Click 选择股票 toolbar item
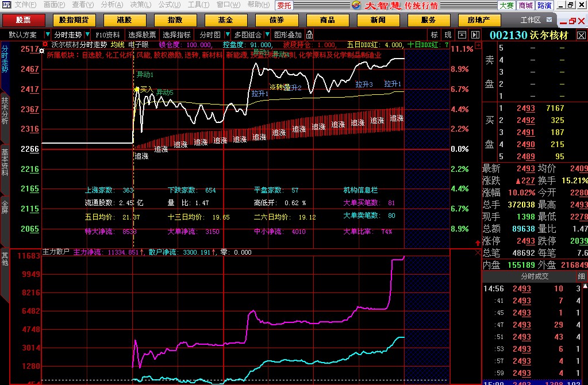Screen dimensions: 588x385 (142, 35)
